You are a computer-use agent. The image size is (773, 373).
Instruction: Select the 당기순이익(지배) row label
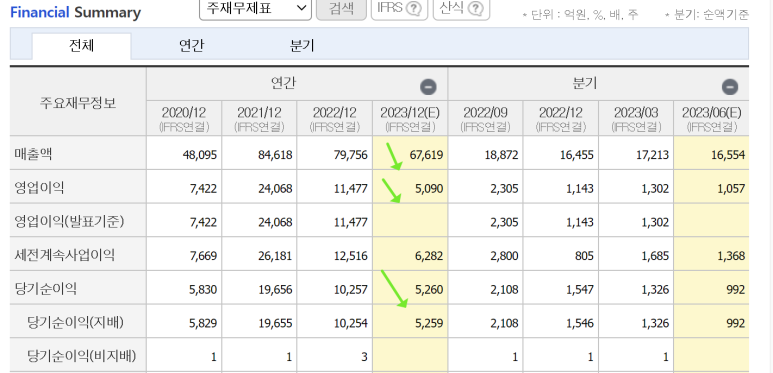pyautogui.click(x=75, y=323)
